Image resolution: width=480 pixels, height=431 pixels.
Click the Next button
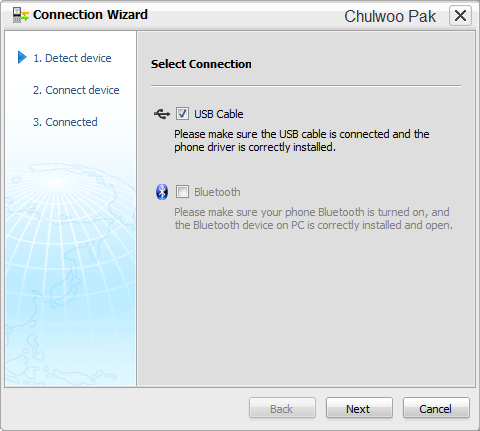click(x=359, y=408)
